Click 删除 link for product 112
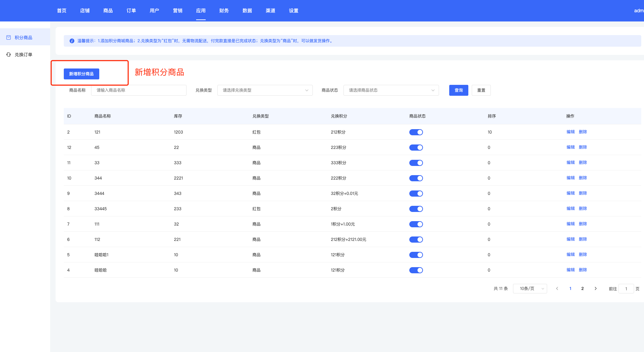The width and height of the screenshot is (644, 352). (583, 239)
